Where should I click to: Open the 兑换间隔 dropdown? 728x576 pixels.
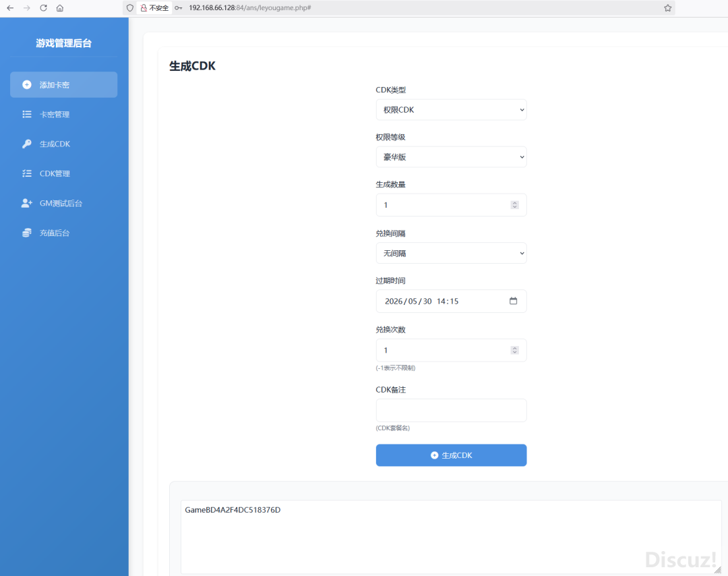(451, 254)
